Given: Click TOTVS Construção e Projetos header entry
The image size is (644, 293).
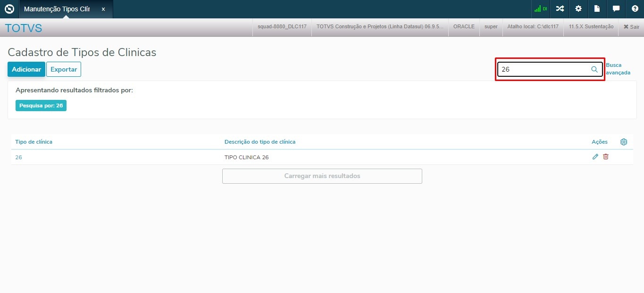Looking at the screenshot, I should click(380, 27).
